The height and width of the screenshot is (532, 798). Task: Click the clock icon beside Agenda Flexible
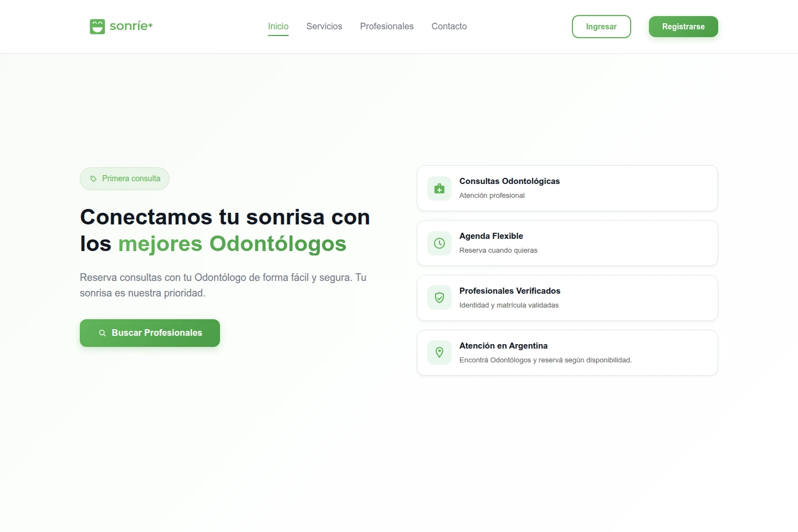point(439,243)
